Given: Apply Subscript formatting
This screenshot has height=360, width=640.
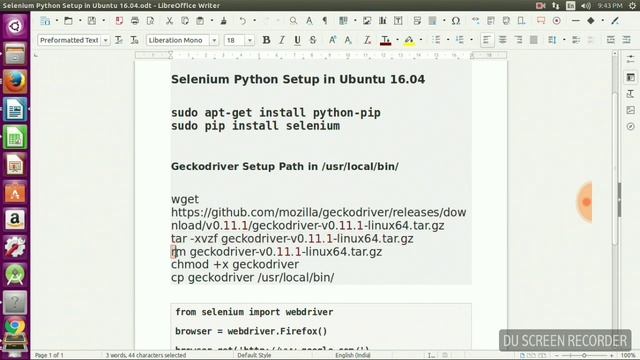Looking at the screenshot, I should click(x=348, y=40).
